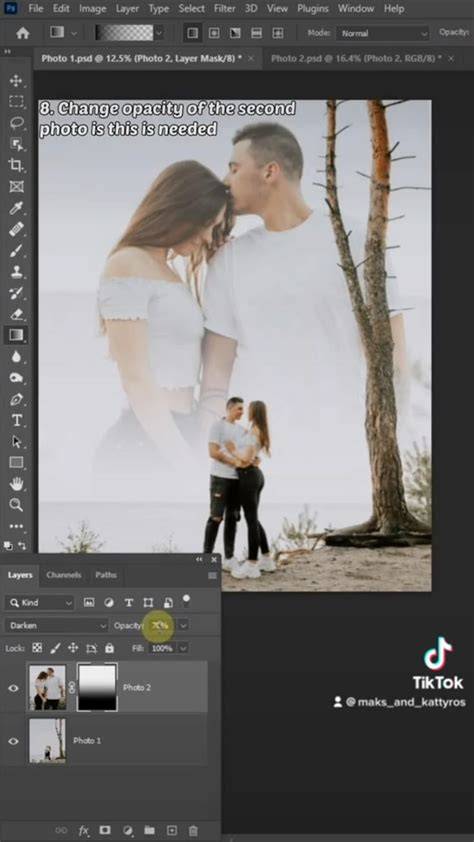The width and height of the screenshot is (474, 842).
Task: Open the File menu
Action: click(36, 9)
